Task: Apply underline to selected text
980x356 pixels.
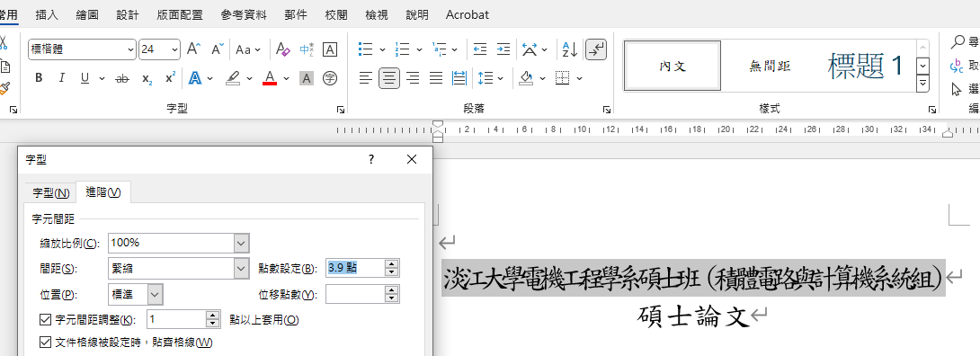Action: pyautogui.click(x=85, y=78)
